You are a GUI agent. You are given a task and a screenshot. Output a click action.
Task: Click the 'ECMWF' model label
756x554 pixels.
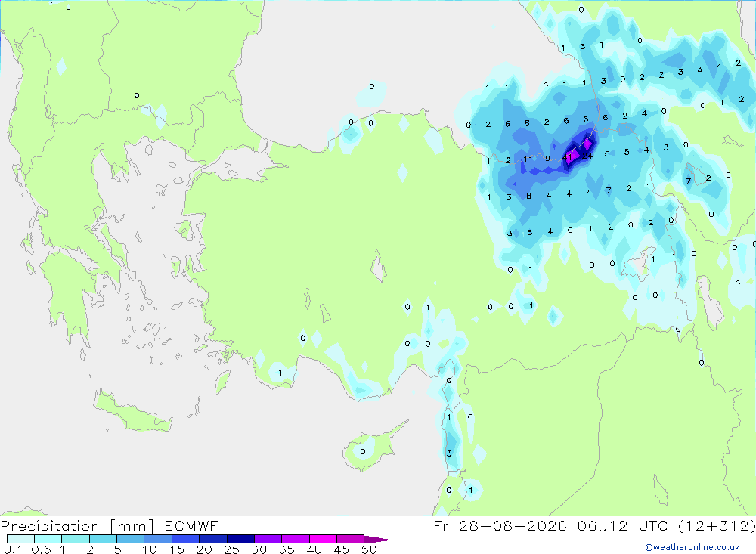coord(191,525)
